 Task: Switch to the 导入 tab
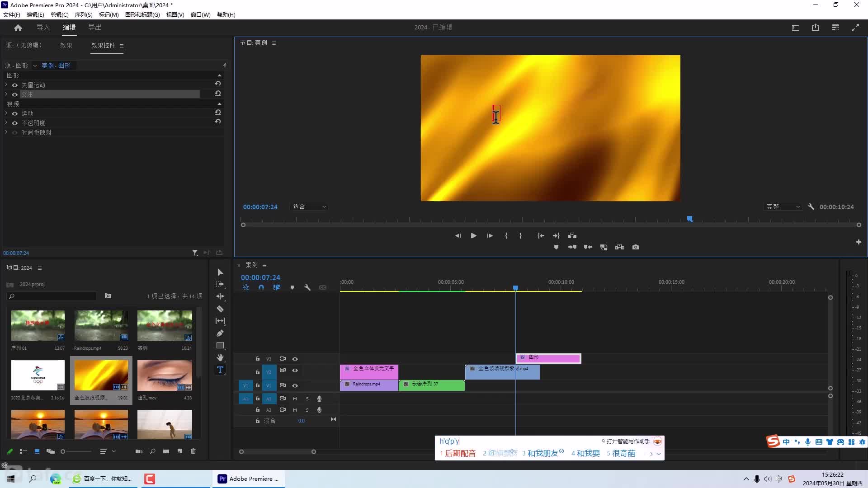coord(43,28)
